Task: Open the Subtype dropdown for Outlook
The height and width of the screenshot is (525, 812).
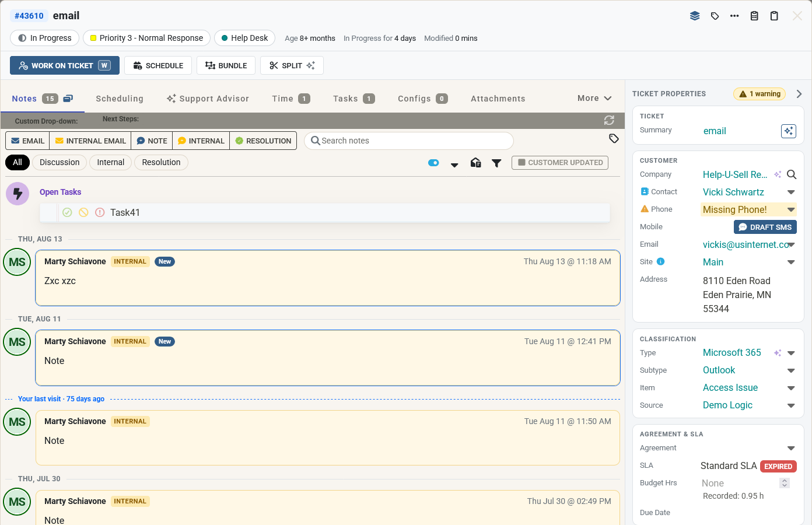Action: [791, 370]
